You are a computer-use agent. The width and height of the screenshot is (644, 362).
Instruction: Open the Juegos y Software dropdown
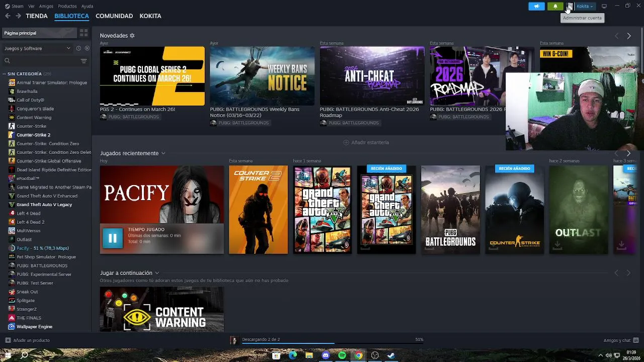pyautogui.click(x=38, y=48)
